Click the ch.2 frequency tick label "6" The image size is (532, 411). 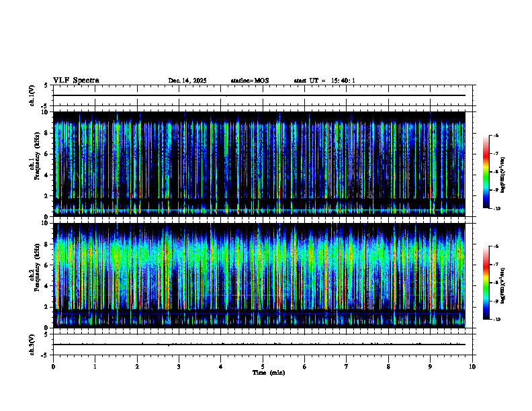pyautogui.click(x=47, y=265)
